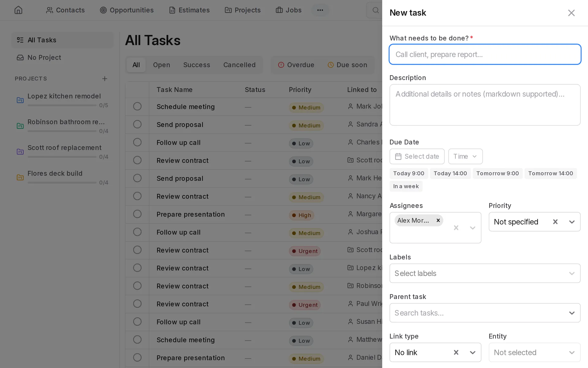Choose the Tomorrow 14:00 quick date
The height and width of the screenshot is (368, 588).
(550, 173)
